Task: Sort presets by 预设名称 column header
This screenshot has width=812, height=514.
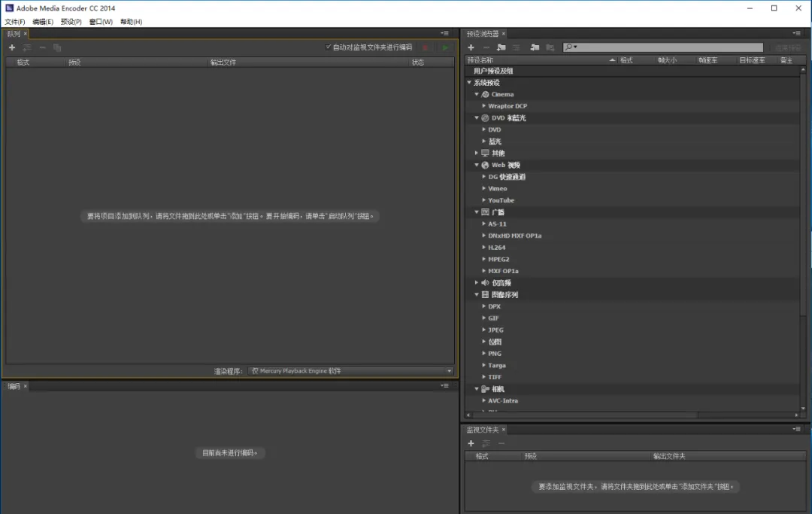Action: pos(541,60)
